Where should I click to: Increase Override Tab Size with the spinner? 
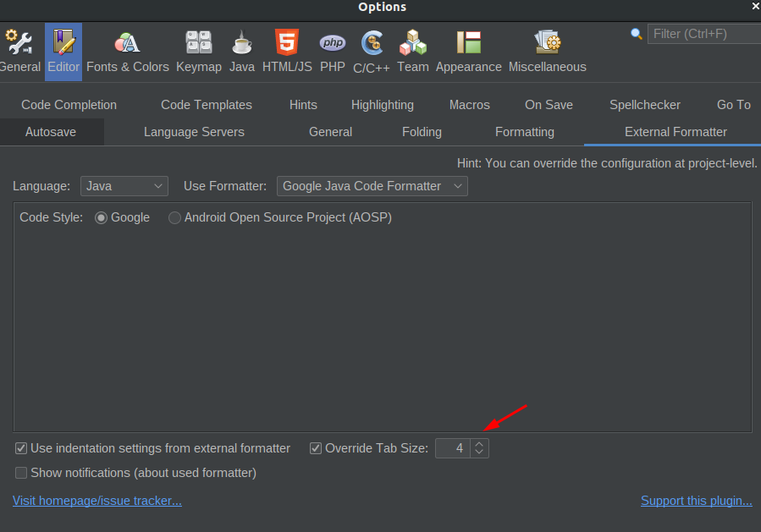[x=479, y=444]
